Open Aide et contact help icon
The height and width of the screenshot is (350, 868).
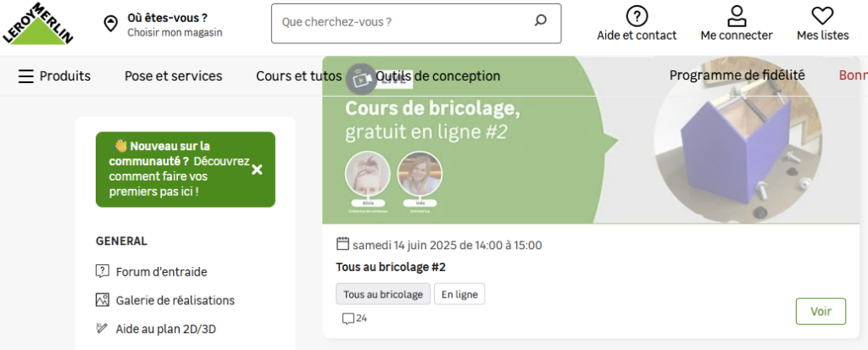(637, 16)
